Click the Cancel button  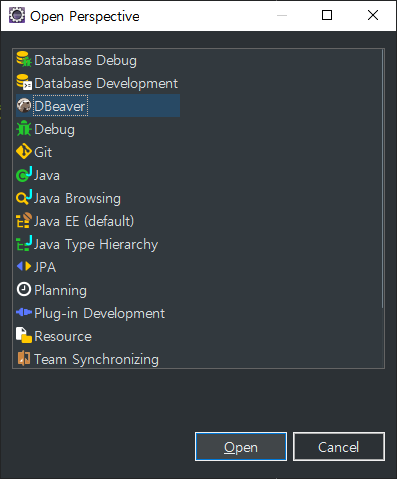(339, 447)
